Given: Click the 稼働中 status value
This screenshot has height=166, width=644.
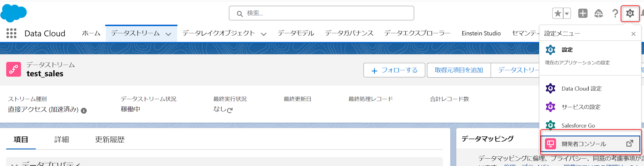Looking at the screenshot, I should (x=130, y=109).
